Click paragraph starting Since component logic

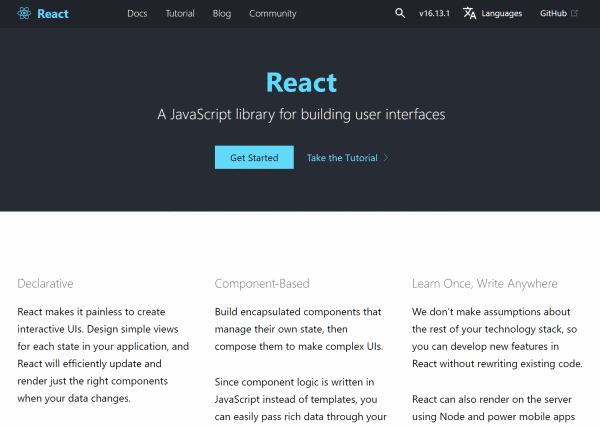[301, 401]
